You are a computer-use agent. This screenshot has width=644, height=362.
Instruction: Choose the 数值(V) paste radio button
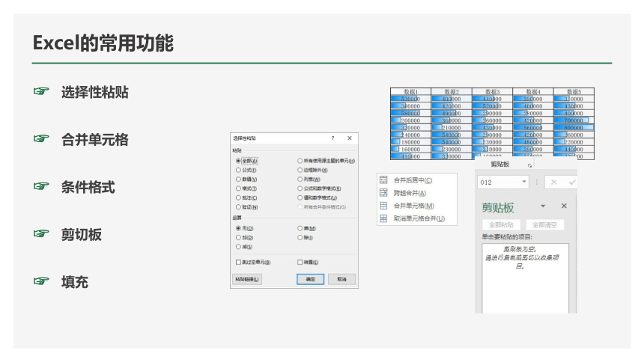coord(238,180)
